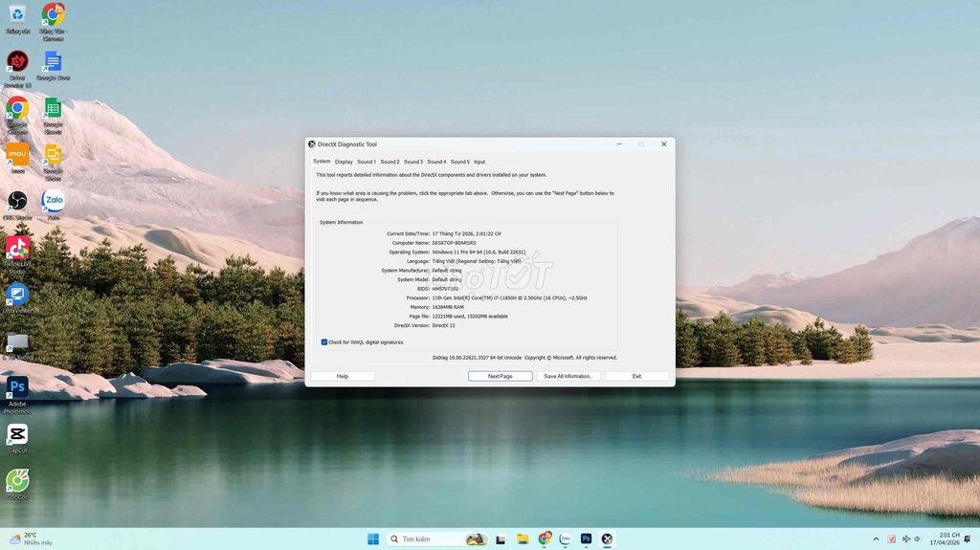980x550 pixels.
Task: Open the Recycle Bin desktop icon
Action: [17, 19]
